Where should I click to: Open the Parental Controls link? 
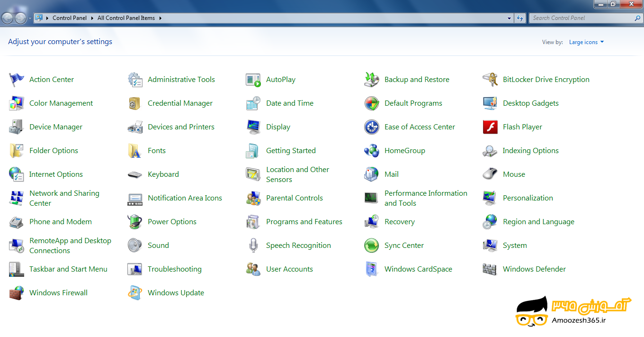[x=295, y=198]
